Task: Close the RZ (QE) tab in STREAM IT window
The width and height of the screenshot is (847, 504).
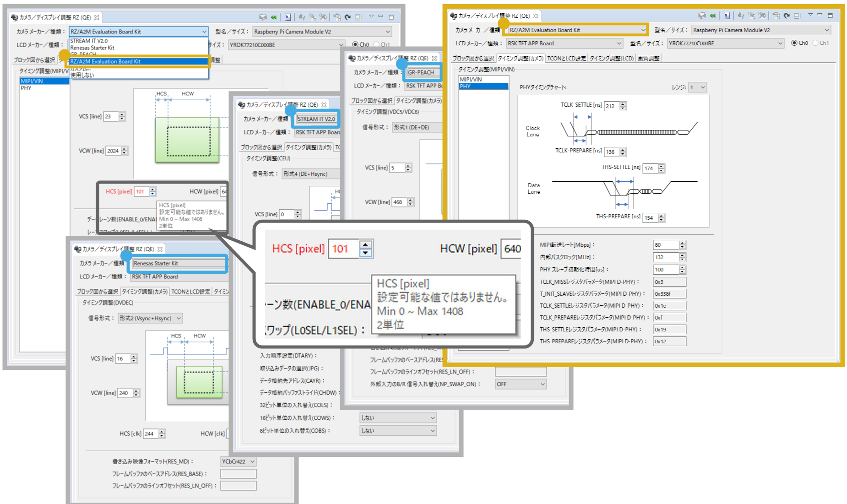Action: (324, 105)
